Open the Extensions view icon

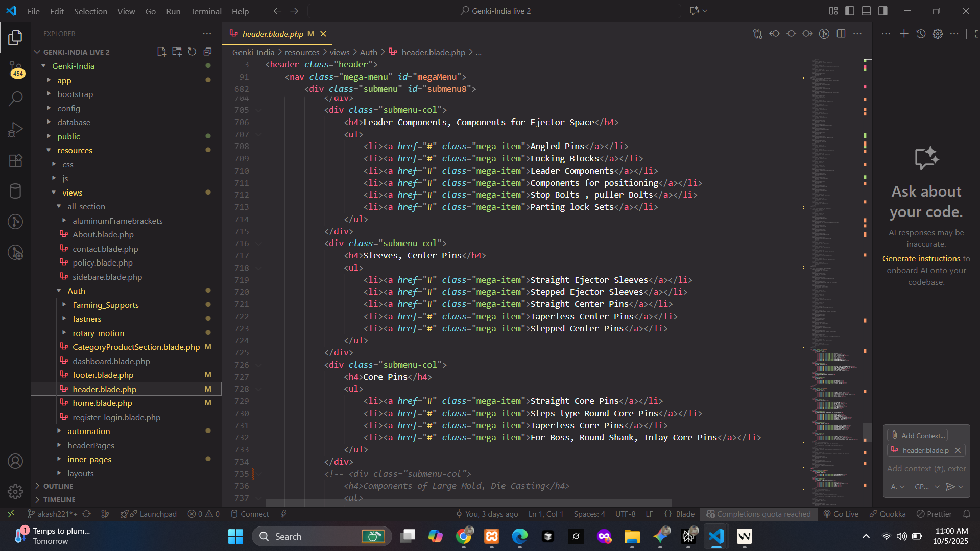tap(15, 160)
